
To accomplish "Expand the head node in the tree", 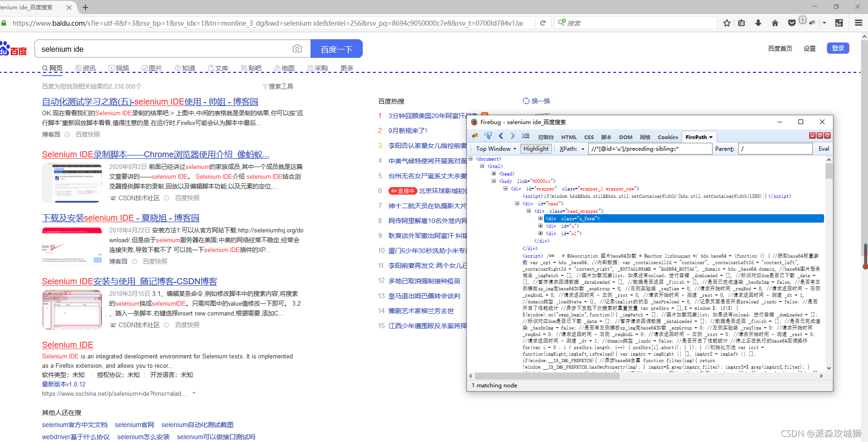I will coord(494,174).
